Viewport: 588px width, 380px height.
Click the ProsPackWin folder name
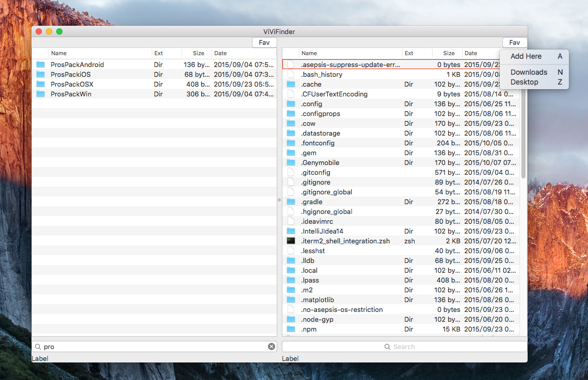click(71, 94)
